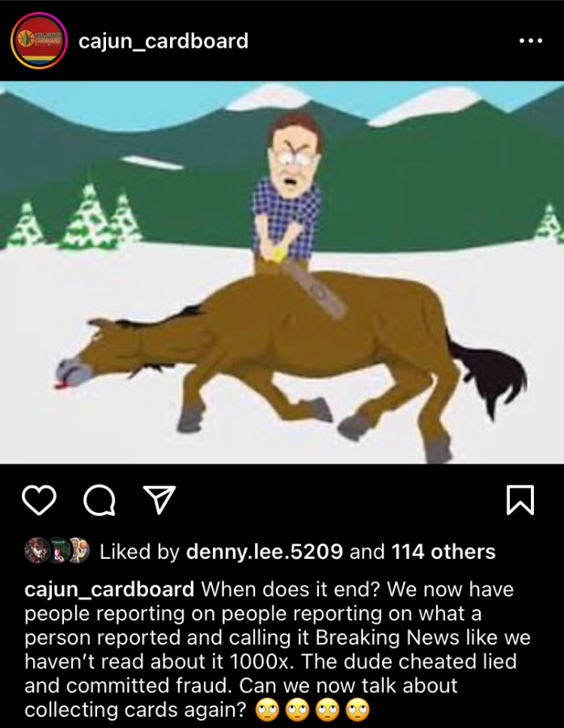The image size is (564, 728).
Task: Open the three-dot post options menu
Action: pyautogui.click(x=531, y=41)
